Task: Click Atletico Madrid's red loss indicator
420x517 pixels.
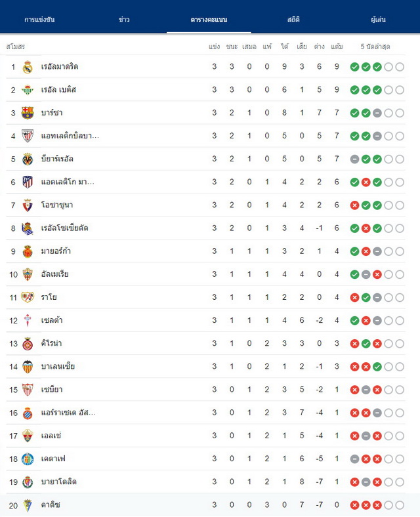Action: [x=366, y=182]
